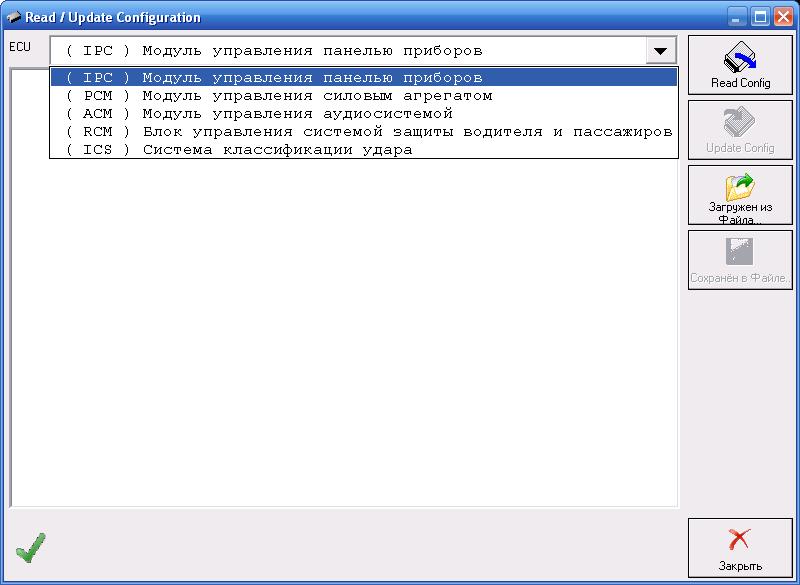Pick (ICS) Система классификации удара
Image resolution: width=800 pixels, height=585 pixels.
(x=364, y=149)
